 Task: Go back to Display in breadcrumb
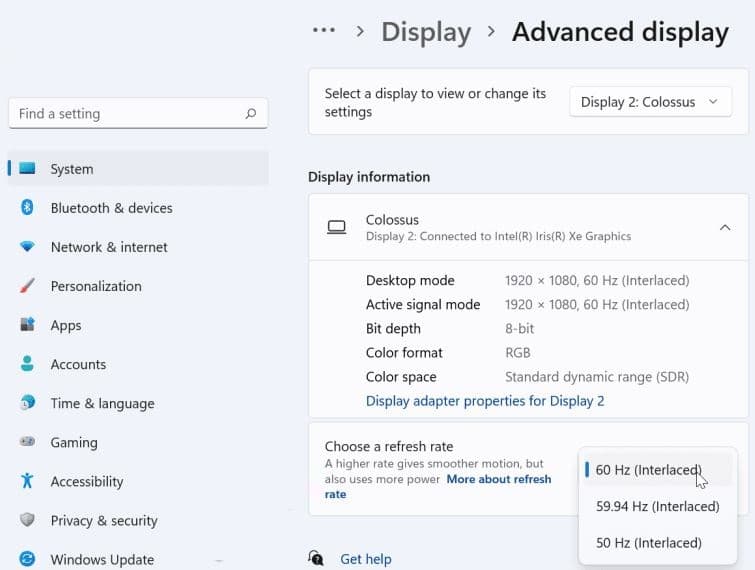pyautogui.click(x=426, y=32)
